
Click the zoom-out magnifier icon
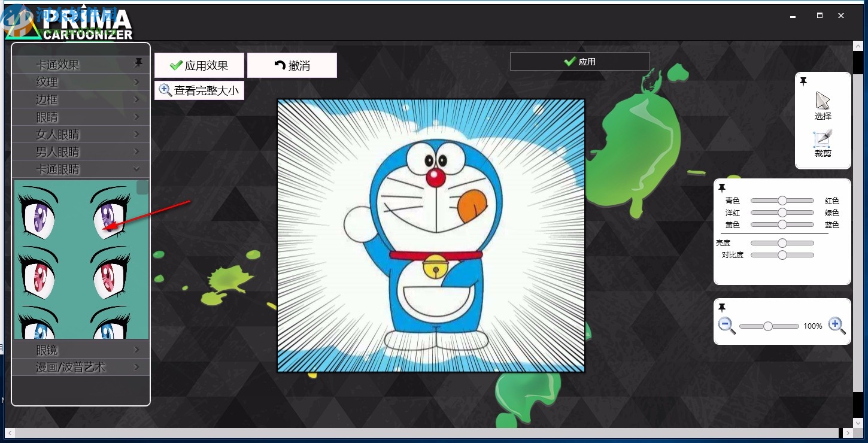tap(727, 325)
